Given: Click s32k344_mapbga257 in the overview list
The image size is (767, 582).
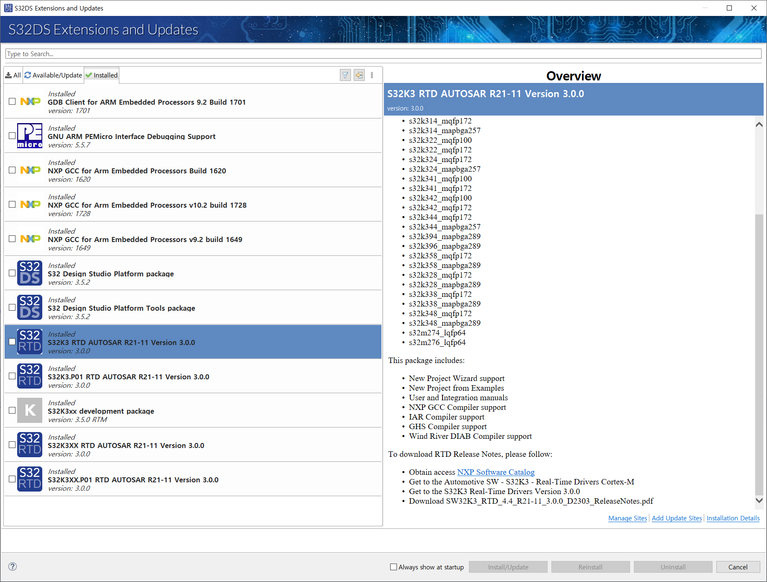Looking at the screenshot, I should pyautogui.click(x=445, y=226).
